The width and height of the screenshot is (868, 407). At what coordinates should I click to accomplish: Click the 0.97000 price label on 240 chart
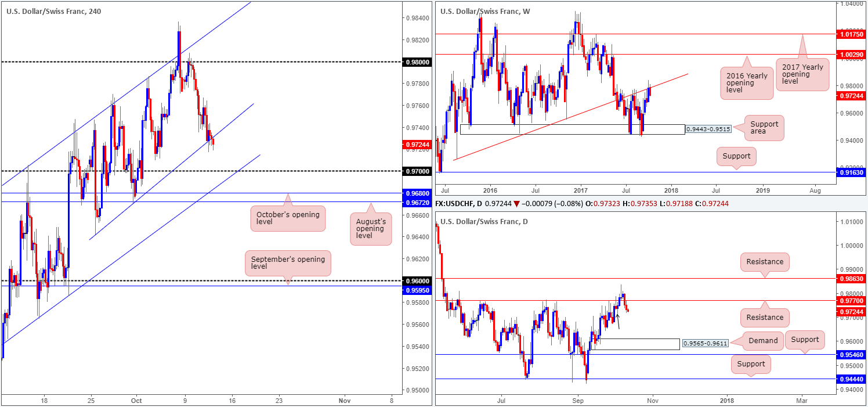click(x=418, y=171)
